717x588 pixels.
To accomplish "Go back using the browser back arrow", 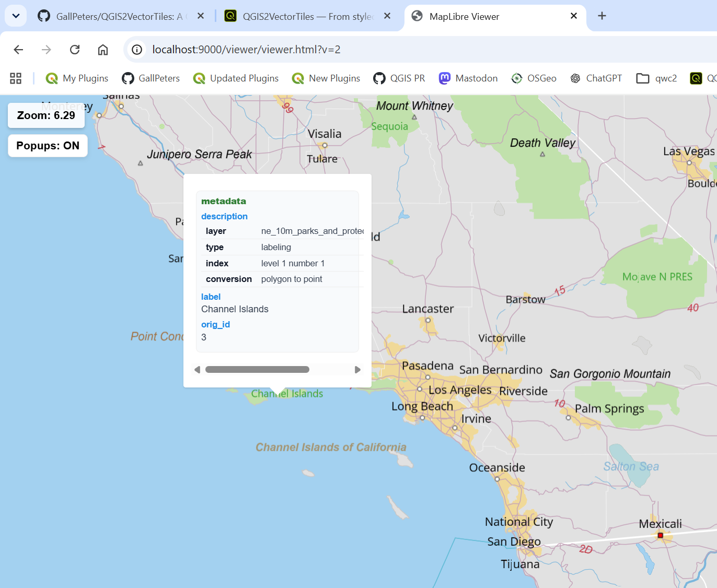I will click(x=18, y=50).
